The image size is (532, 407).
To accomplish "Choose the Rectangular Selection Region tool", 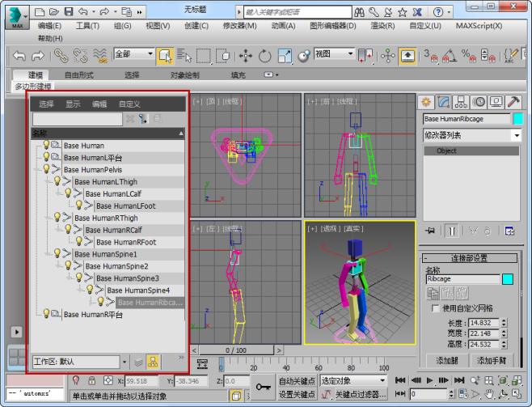I will coord(204,56).
